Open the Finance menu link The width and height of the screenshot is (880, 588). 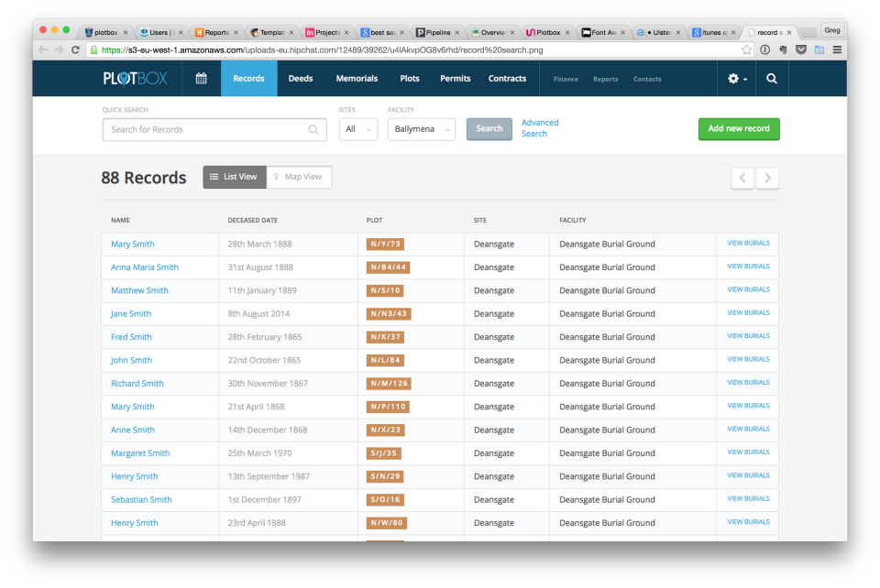pyautogui.click(x=566, y=79)
